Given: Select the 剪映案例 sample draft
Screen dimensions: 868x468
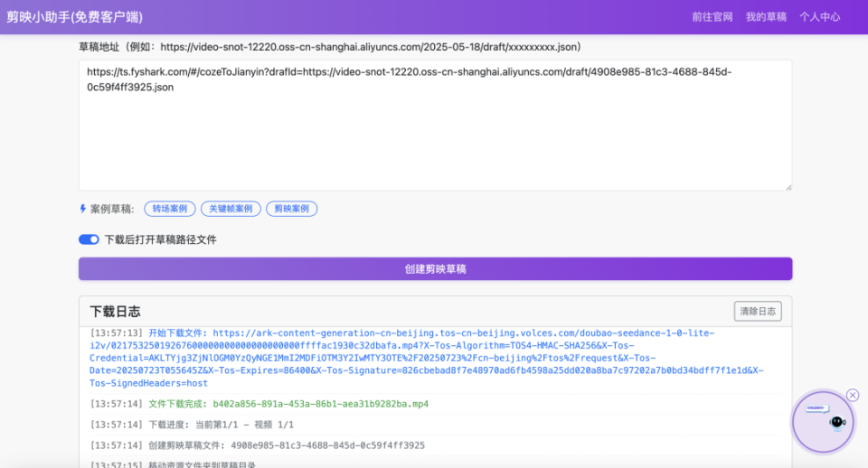Looking at the screenshot, I should click(292, 209).
